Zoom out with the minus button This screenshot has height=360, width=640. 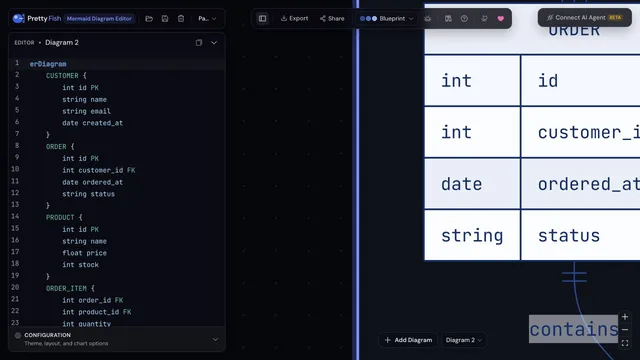click(625, 330)
